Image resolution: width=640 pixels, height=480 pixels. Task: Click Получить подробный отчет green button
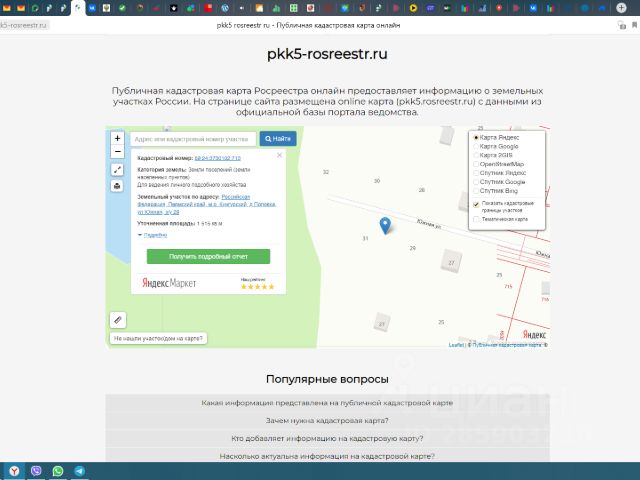[x=208, y=257]
